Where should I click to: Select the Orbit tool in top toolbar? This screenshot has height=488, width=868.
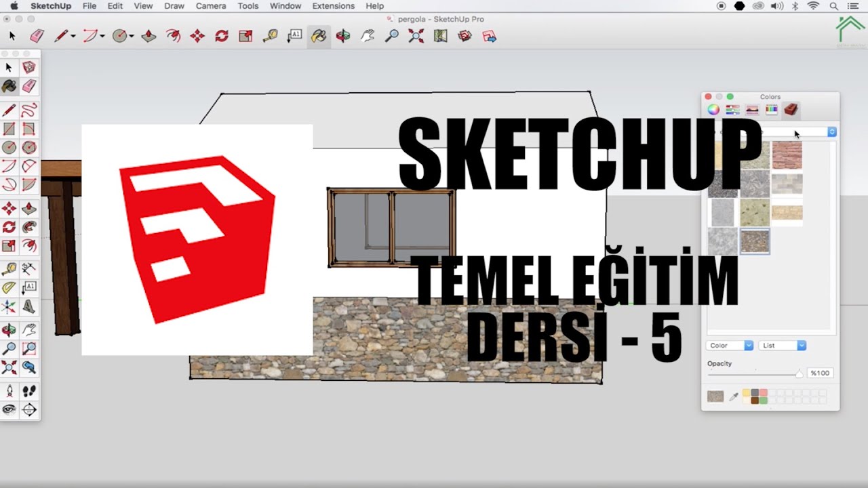click(343, 36)
